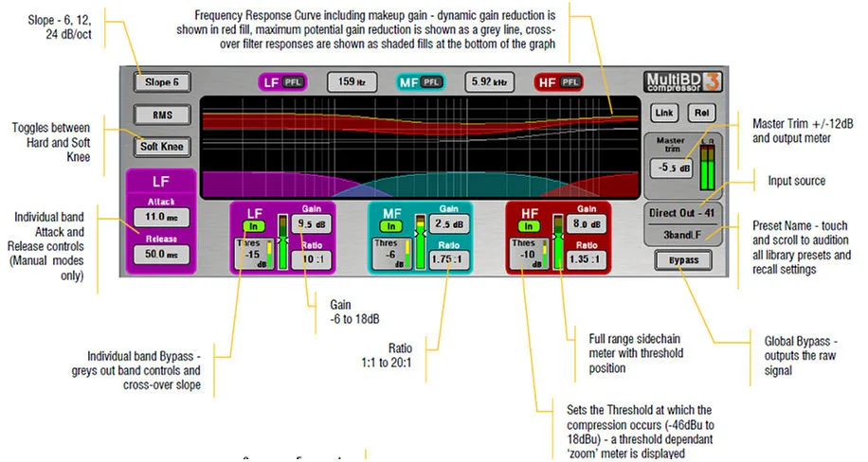Click the global Bypass button
868x462 pixels.
(683, 260)
